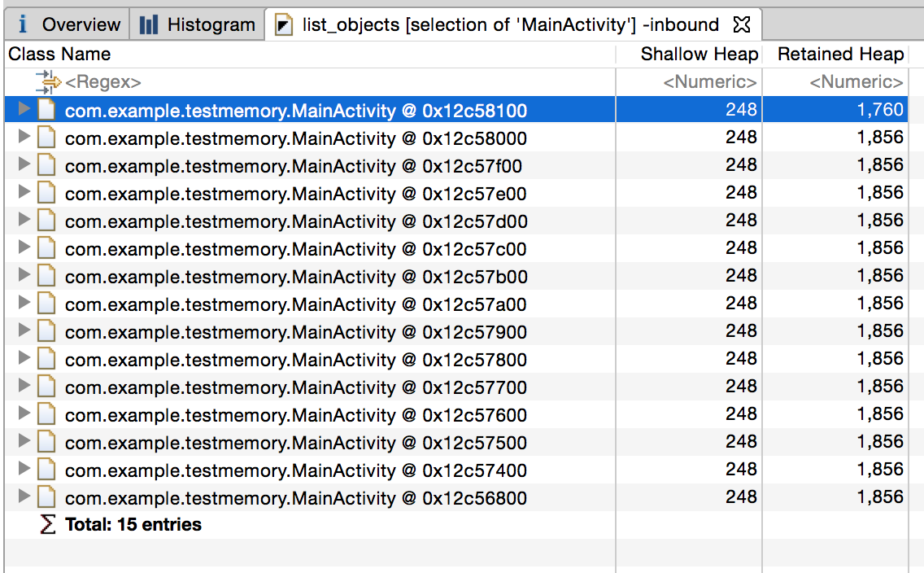Click the list_objects tab document icon
Viewport: 924px width, 573px height.
coord(283,24)
